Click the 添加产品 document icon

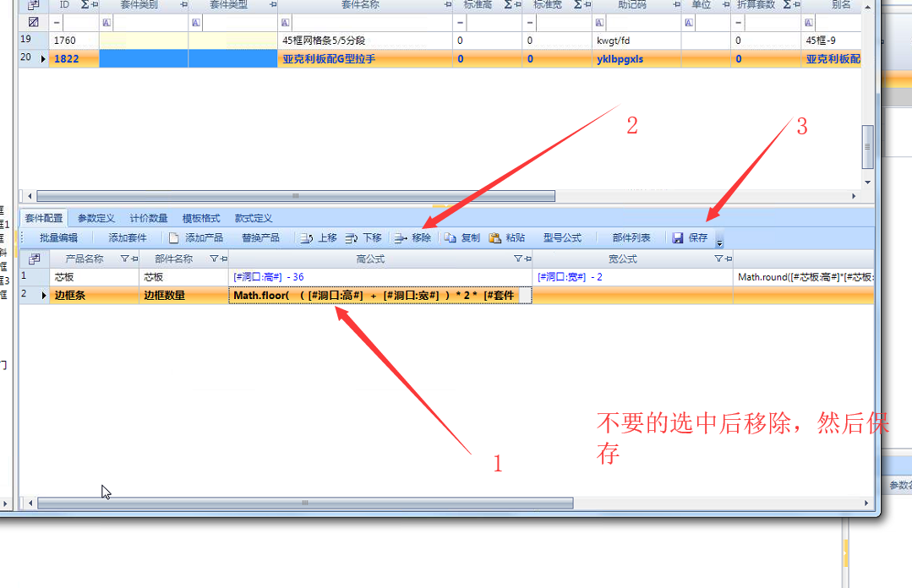[174, 238]
